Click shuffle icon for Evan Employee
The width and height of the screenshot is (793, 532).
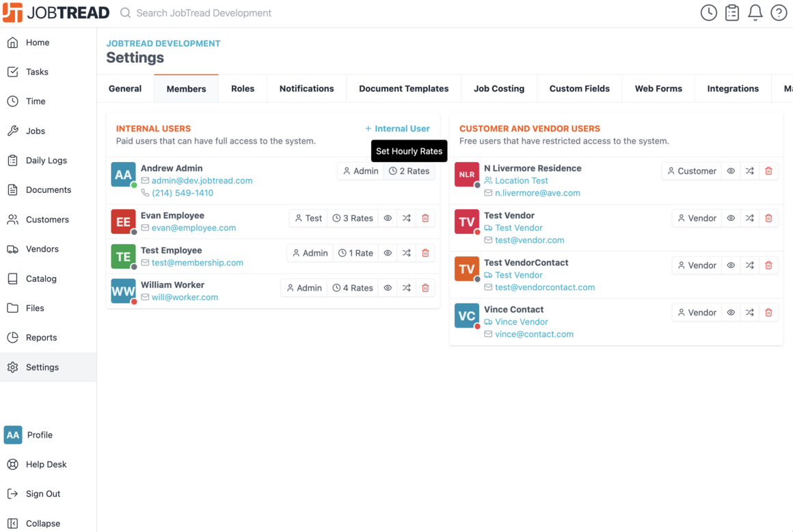[407, 218]
